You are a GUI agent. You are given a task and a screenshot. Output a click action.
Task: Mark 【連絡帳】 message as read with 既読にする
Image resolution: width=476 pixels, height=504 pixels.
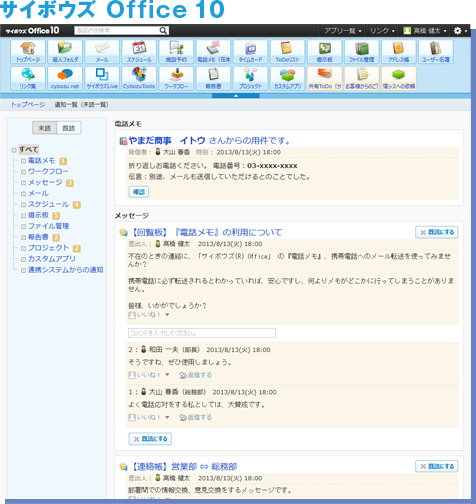tap(437, 466)
